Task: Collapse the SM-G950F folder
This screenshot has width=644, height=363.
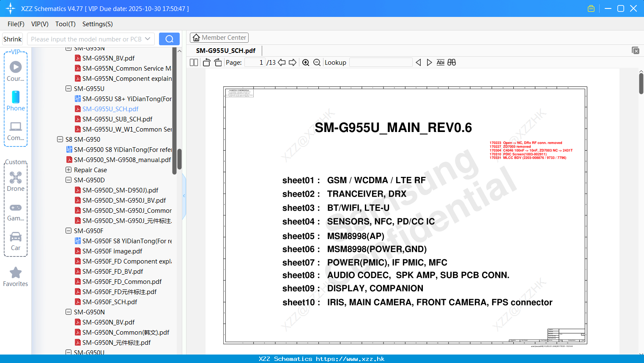Action: pos(69,231)
